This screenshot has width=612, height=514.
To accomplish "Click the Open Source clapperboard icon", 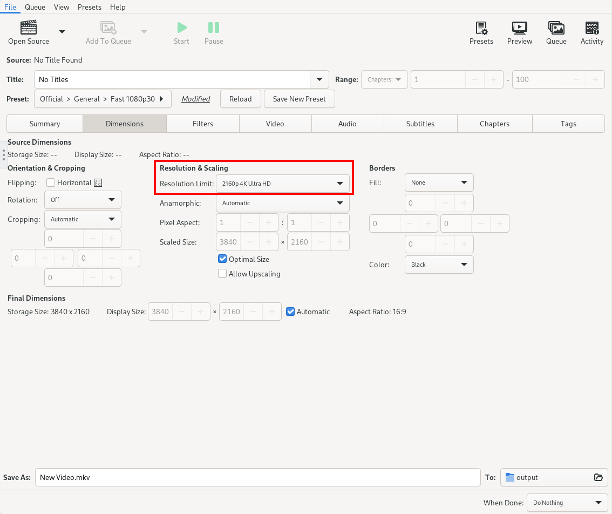I will (28, 27).
